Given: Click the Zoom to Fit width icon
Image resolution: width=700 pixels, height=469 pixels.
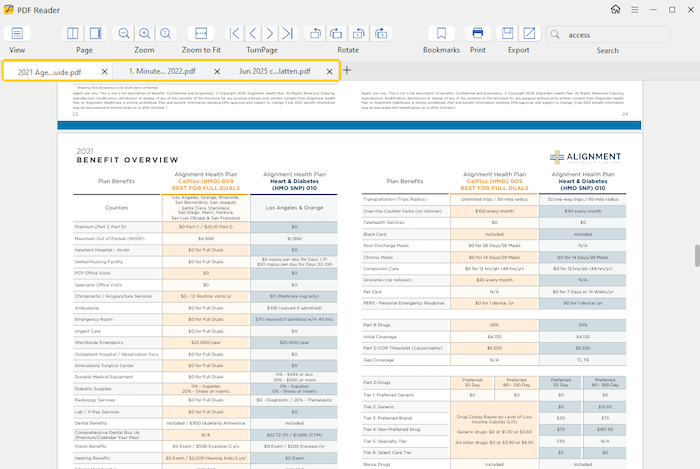Looking at the screenshot, I should (x=201, y=33).
